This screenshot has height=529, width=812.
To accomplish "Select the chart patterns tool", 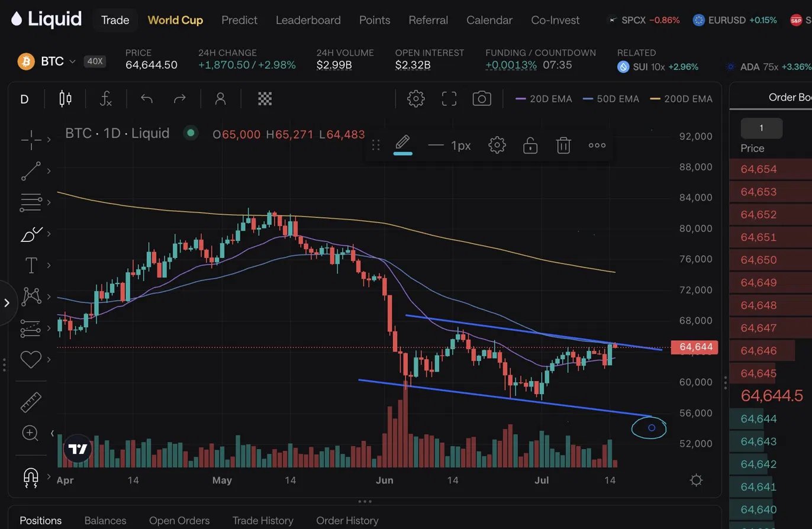I will pyautogui.click(x=31, y=296).
